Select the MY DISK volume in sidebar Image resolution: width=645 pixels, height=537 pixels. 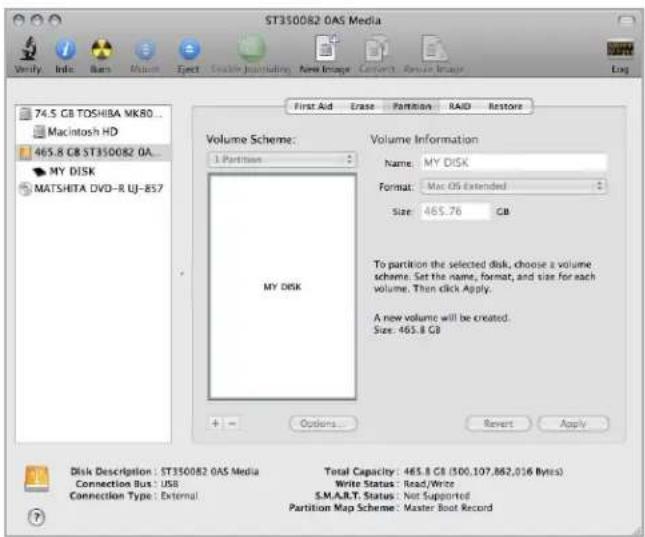coord(93,171)
